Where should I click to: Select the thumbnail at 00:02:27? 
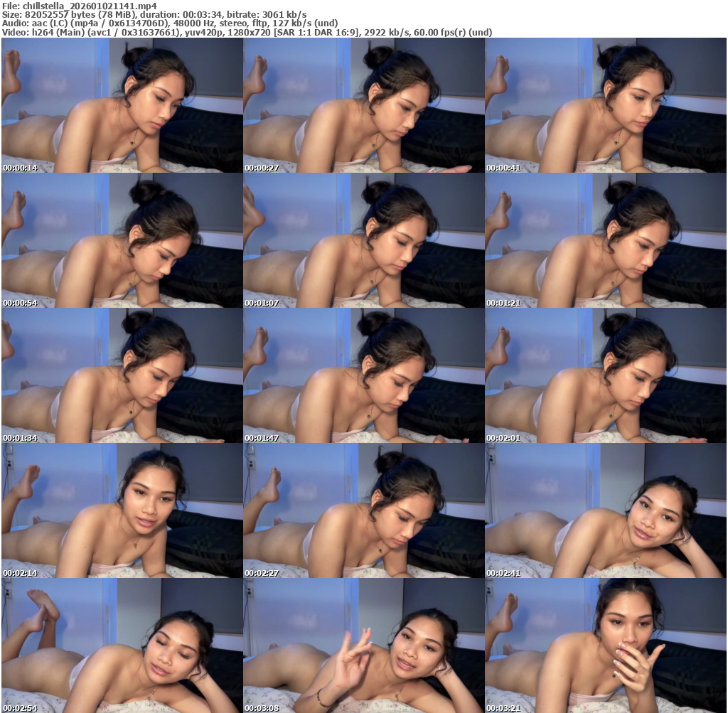(x=363, y=510)
